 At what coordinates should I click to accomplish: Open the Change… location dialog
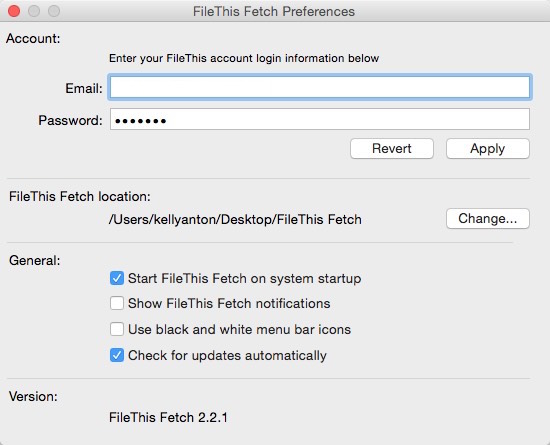pos(488,218)
